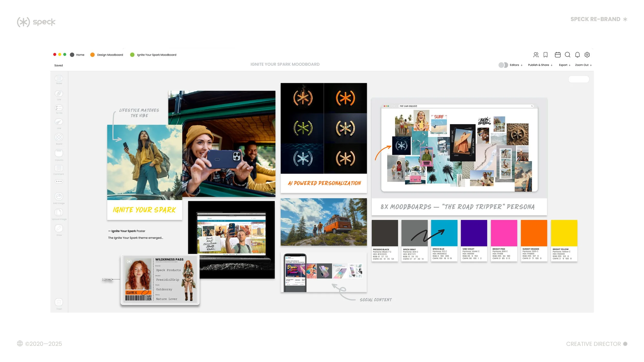Switch to the Design Moodboard tab

point(110,55)
